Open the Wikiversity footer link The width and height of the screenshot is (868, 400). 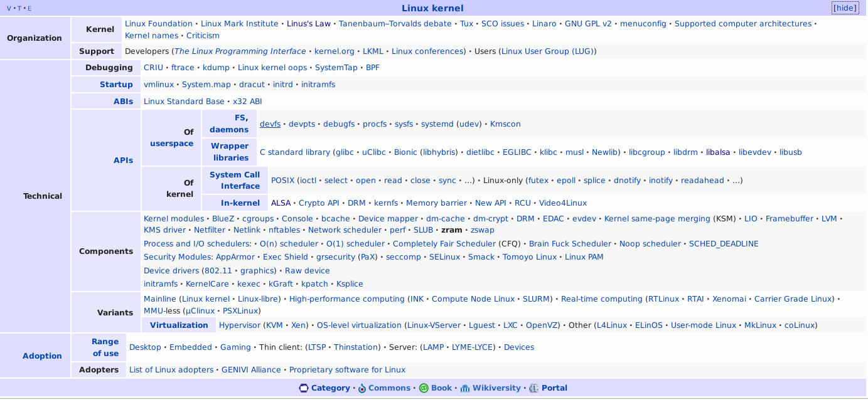coord(496,388)
